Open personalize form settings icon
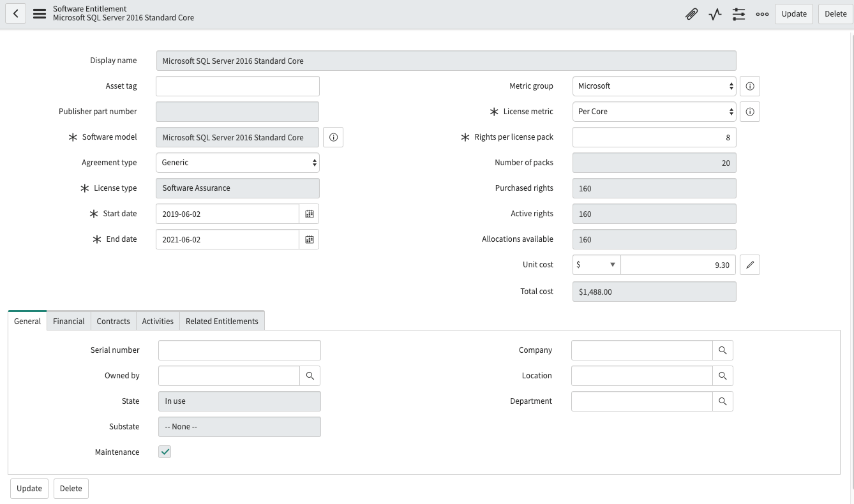The width and height of the screenshot is (854, 504). 738,13
